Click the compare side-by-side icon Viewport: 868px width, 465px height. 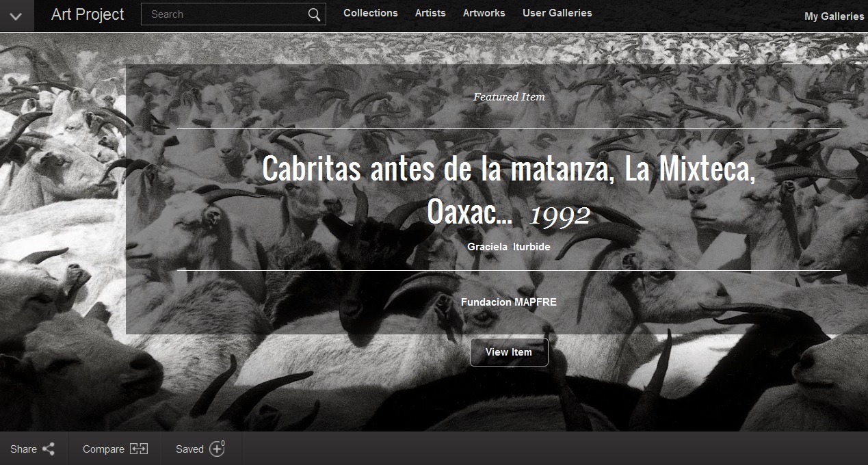[139, 449]
